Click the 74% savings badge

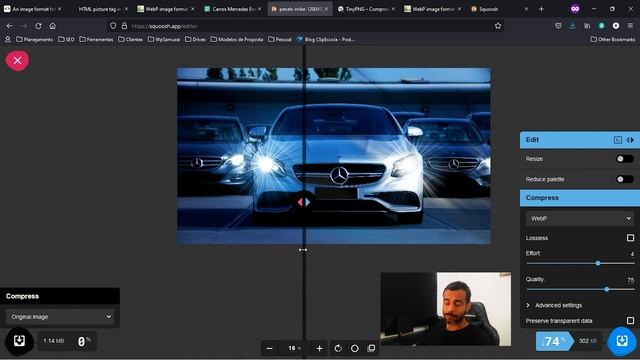click(x=554, y=341)
